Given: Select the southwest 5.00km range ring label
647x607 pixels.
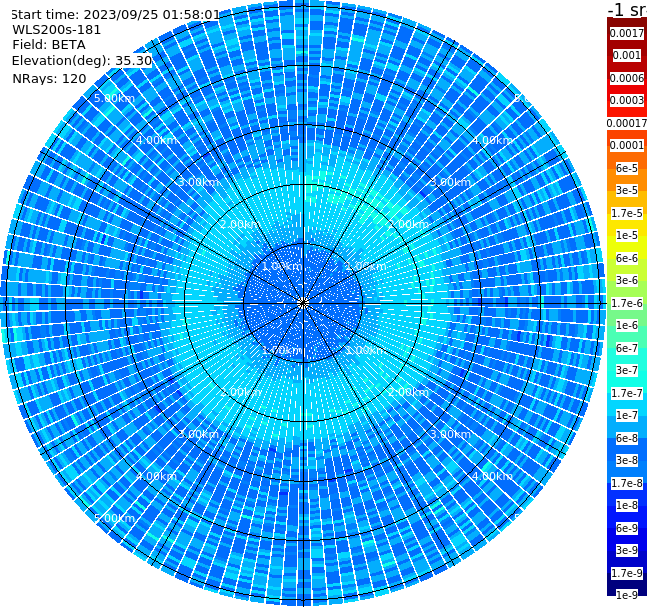Looking at the screenshot, I should coord(114,518).
